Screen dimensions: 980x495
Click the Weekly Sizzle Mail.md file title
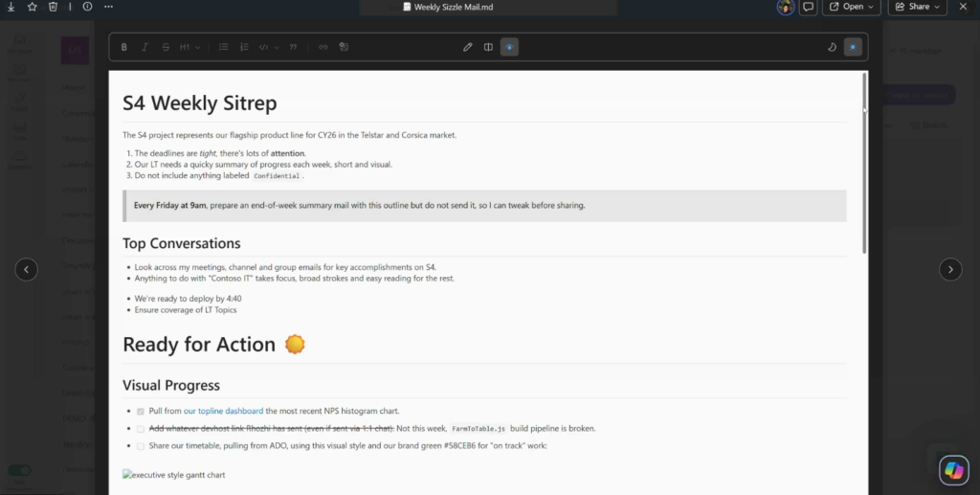click(448, 7)
